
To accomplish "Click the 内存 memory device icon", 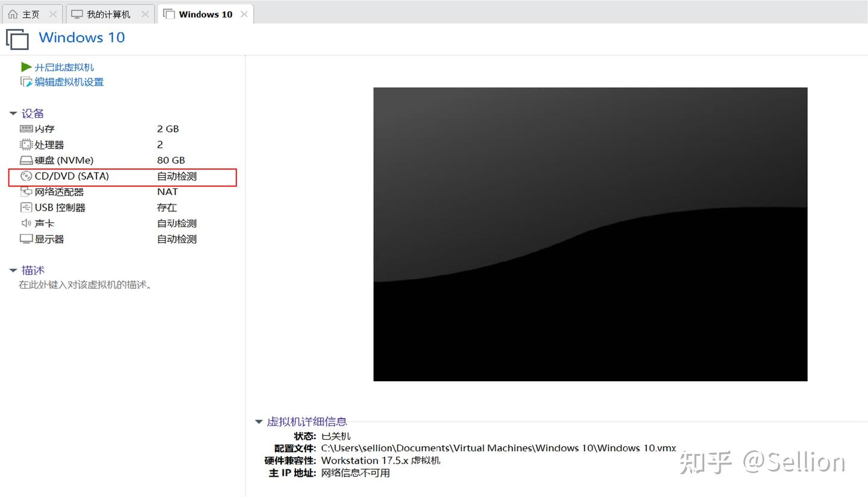I will tap(26, 128).
